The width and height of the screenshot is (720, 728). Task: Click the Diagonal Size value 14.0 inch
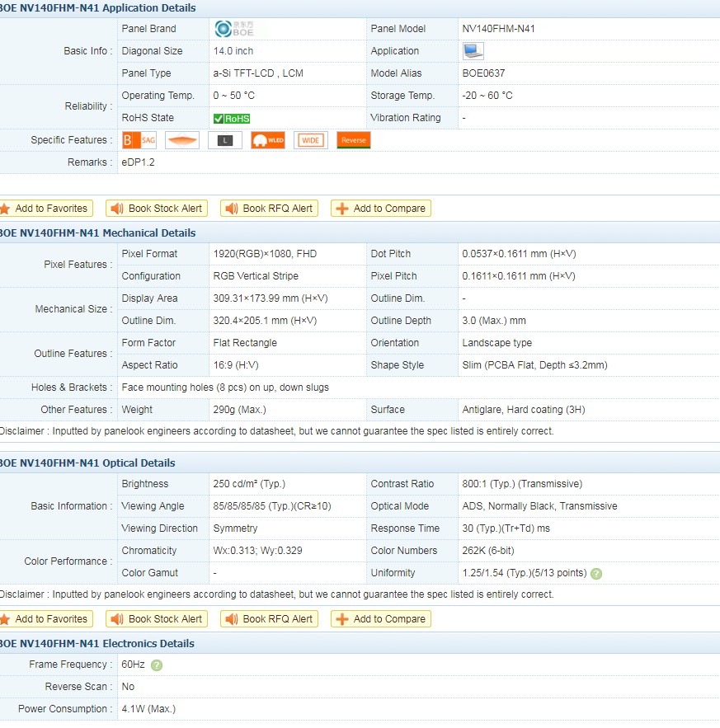point(233,51)
